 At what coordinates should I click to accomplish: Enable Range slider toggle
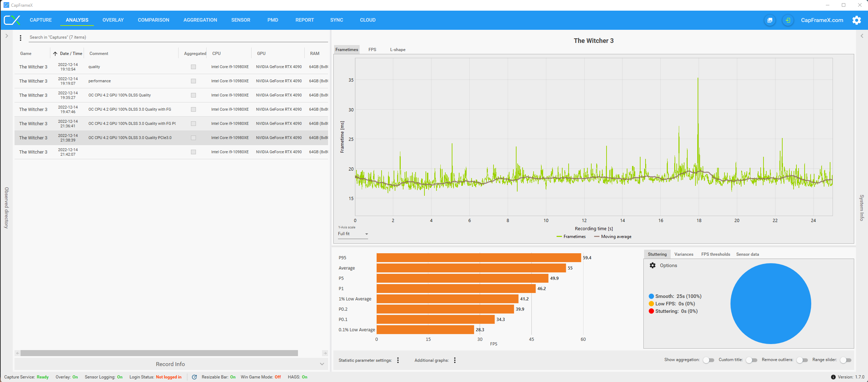(846, 360)
